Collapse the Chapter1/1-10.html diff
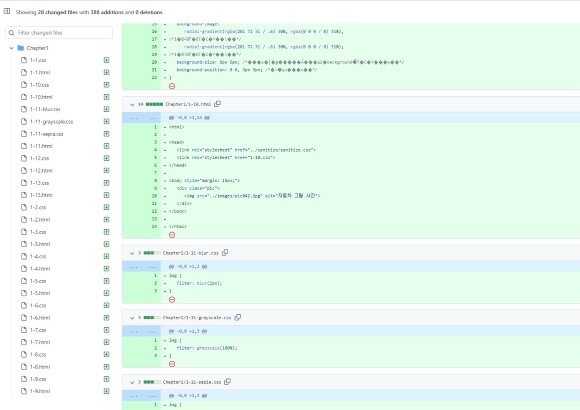 (132, 105)
